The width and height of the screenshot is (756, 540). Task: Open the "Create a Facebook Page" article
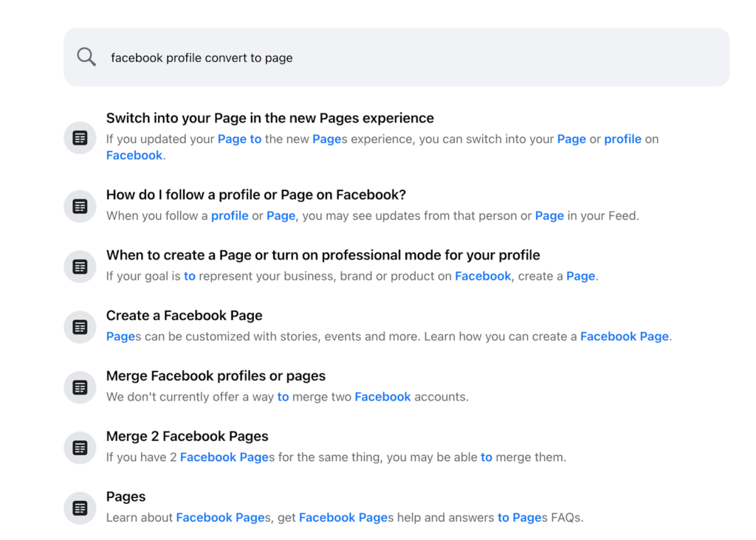tap(184, 315)
